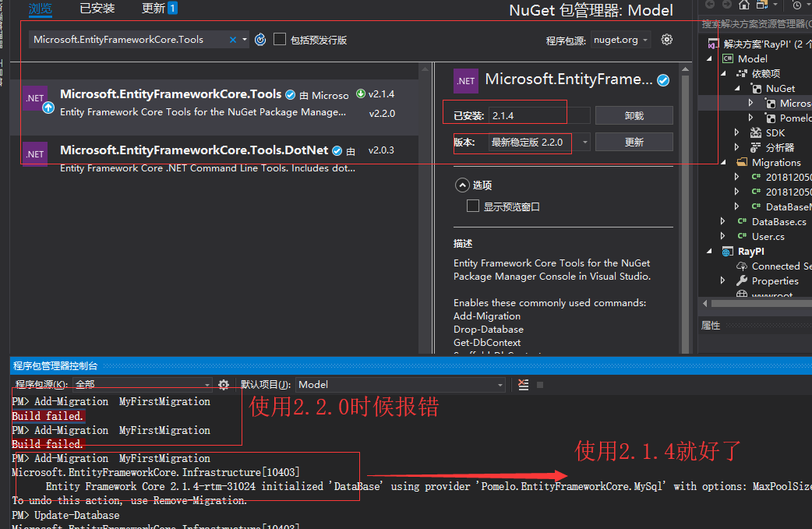
Task: Open NuGet package source settings gear
Action: pyautogui.click(x=667, y=39)
